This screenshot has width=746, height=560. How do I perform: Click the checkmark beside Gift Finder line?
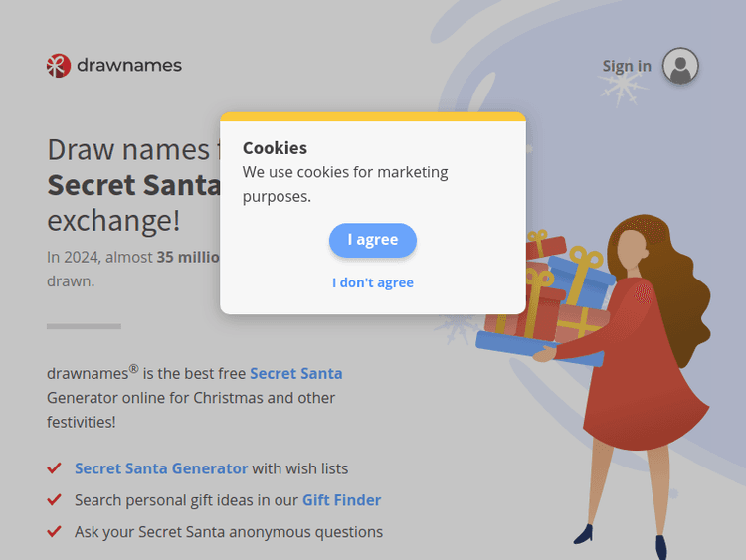[x=54, y=500]
